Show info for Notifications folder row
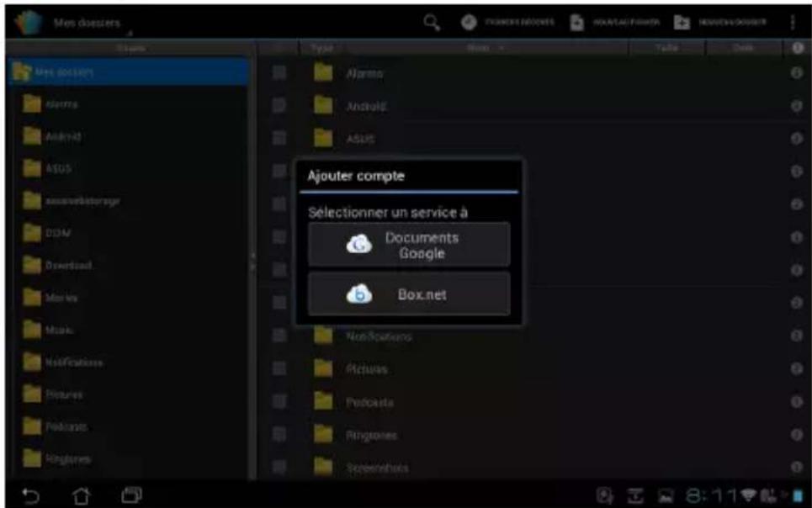 click(797, 336)
